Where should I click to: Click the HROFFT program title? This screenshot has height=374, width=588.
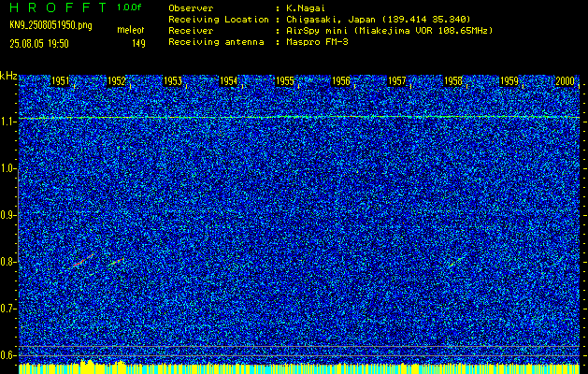coord(59,7)
